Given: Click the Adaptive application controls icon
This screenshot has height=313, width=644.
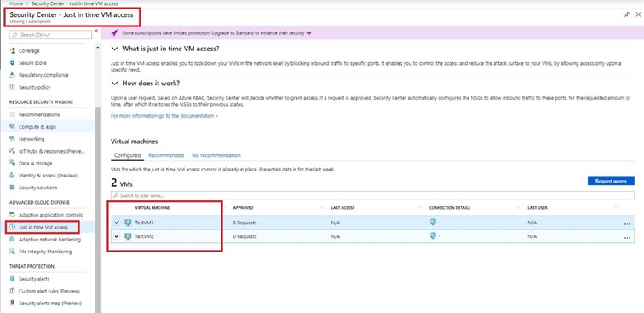Looking at the screenshot, I should click(12, 215).
